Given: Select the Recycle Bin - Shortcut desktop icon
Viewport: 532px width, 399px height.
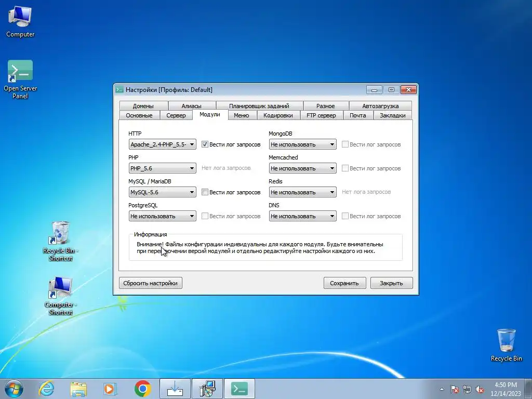Looking at the screenshot, I should [x=60, y=241].
